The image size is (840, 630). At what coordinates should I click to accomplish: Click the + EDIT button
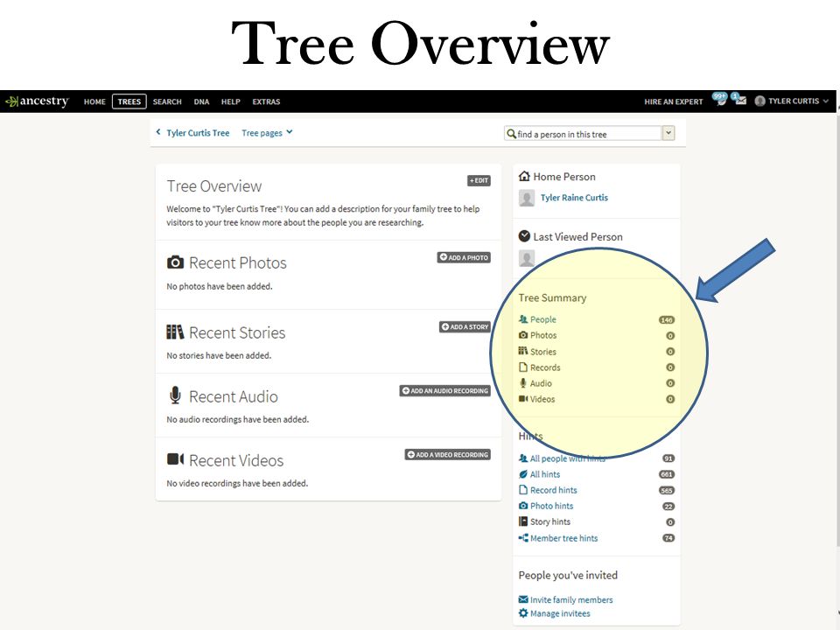pos(479,180)
